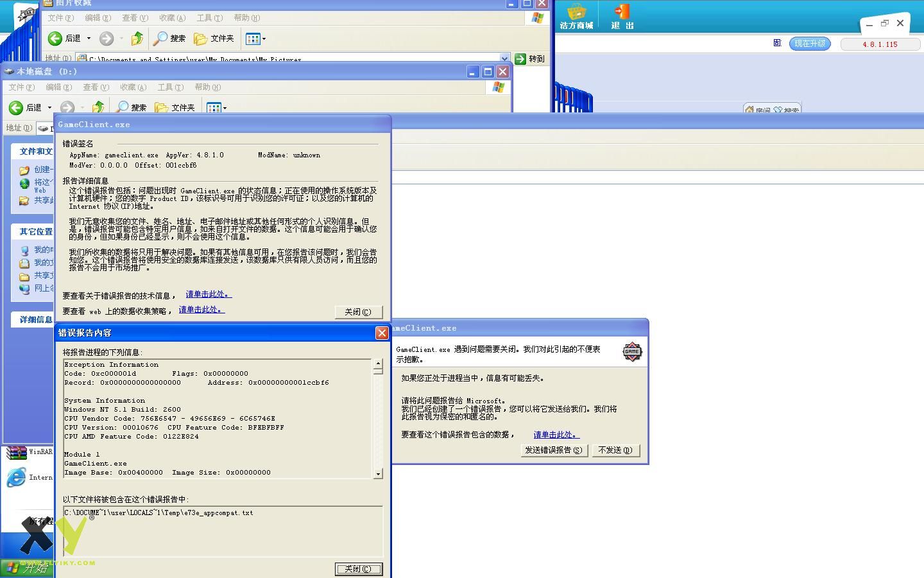
Task: Click Up folder icon in Local Disk D window
Action: tap(98, 107)
